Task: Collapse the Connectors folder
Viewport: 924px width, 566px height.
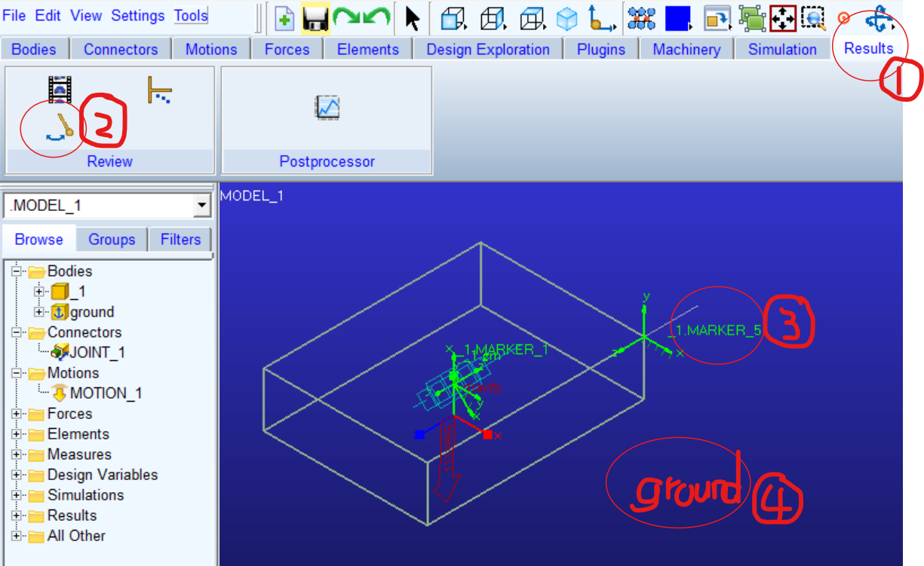Action: [17, 332]
